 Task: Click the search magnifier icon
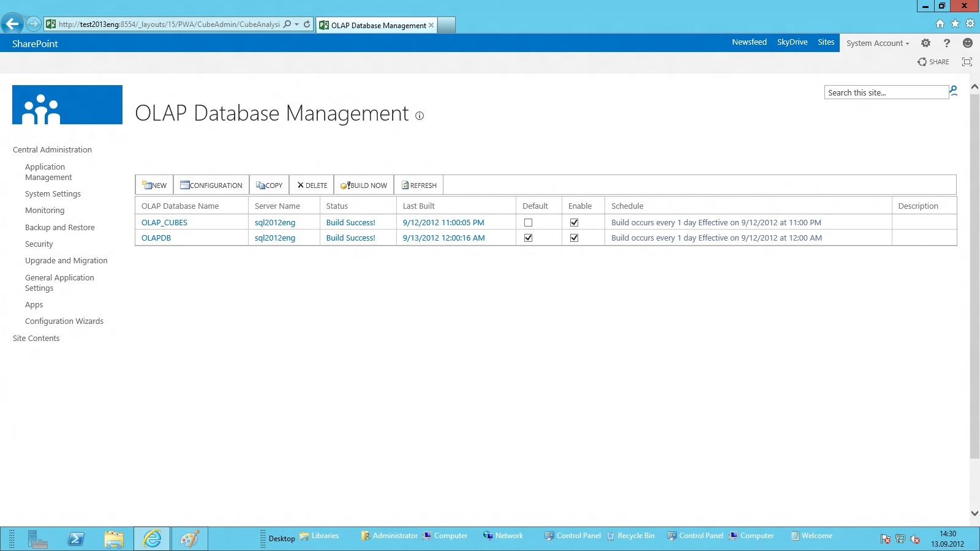coord(954,91)
